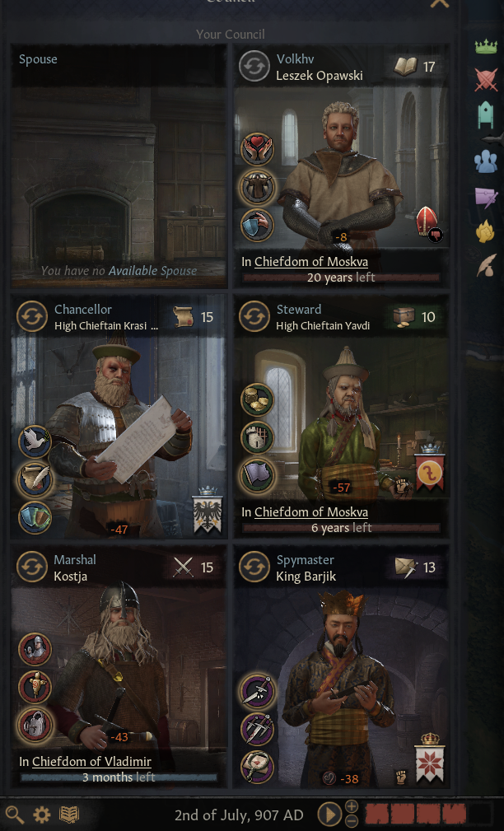This screenshot has width=504, height=831.
Task: Toggle game pause with the play button
Action: [329, 814]
